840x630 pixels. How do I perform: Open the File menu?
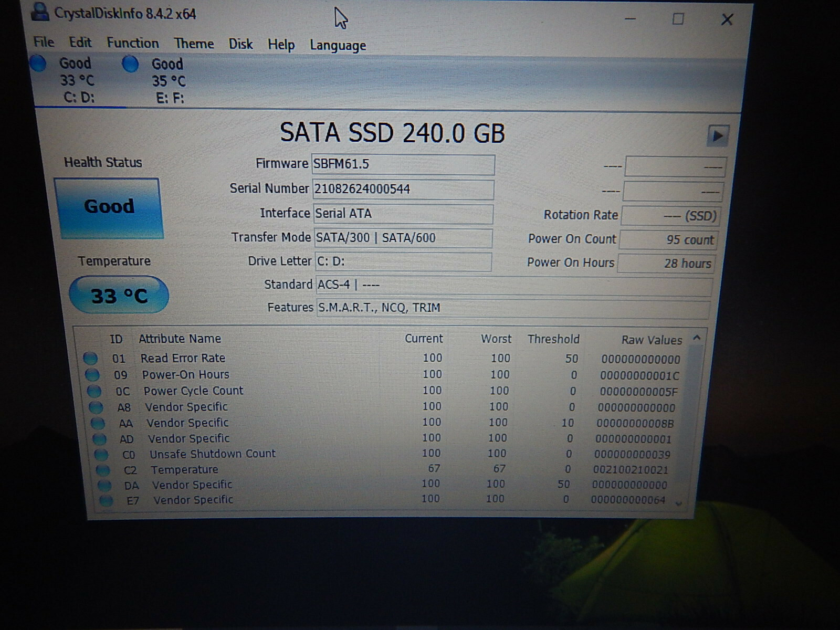coord(44,42)
